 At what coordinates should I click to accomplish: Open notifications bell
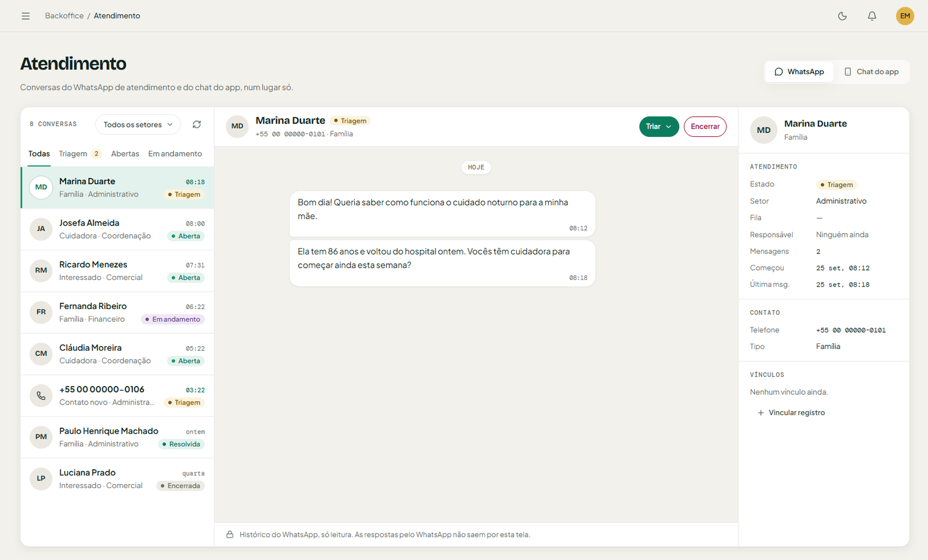[872, 16]
